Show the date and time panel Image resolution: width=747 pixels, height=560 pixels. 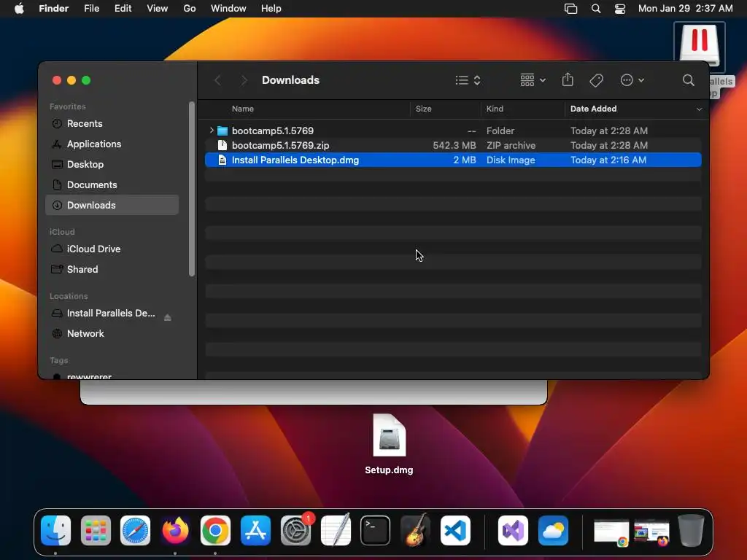click(x=685, y=9)
